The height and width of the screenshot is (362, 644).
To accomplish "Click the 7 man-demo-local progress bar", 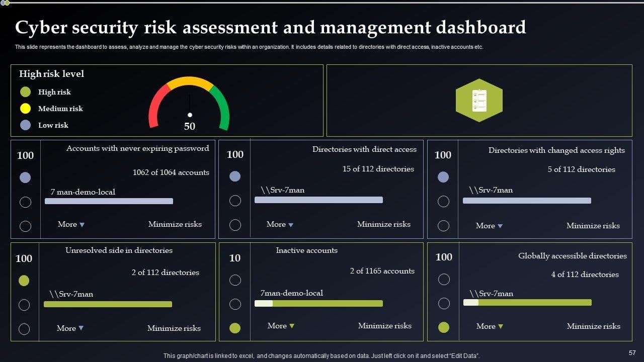I will point(109,201).
